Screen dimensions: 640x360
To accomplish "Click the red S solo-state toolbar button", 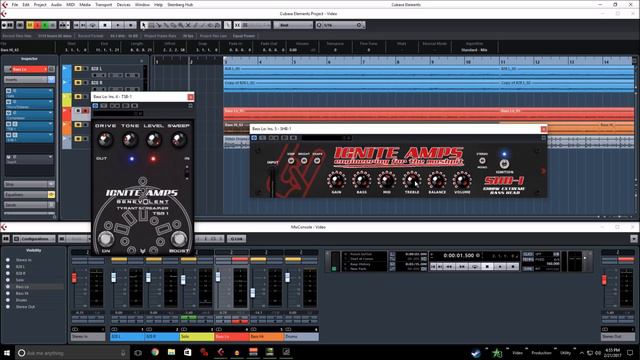I will 37,25.
